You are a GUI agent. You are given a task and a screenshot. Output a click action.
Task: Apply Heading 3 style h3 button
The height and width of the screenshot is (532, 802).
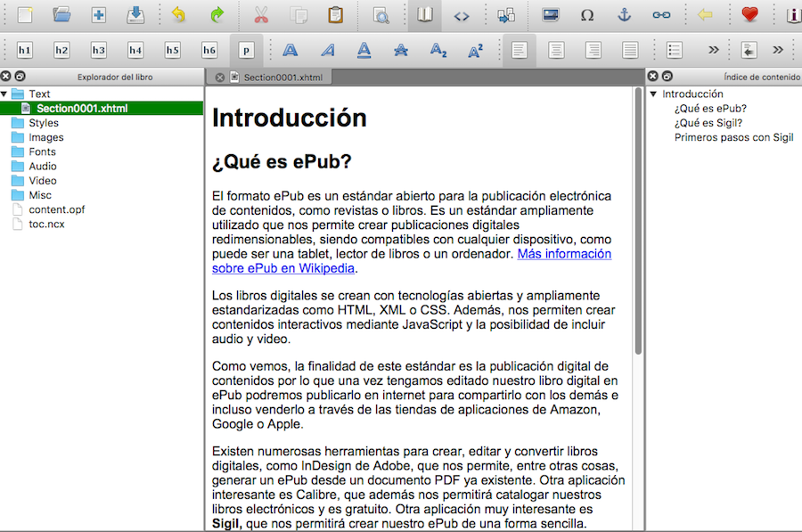(99, 50)
